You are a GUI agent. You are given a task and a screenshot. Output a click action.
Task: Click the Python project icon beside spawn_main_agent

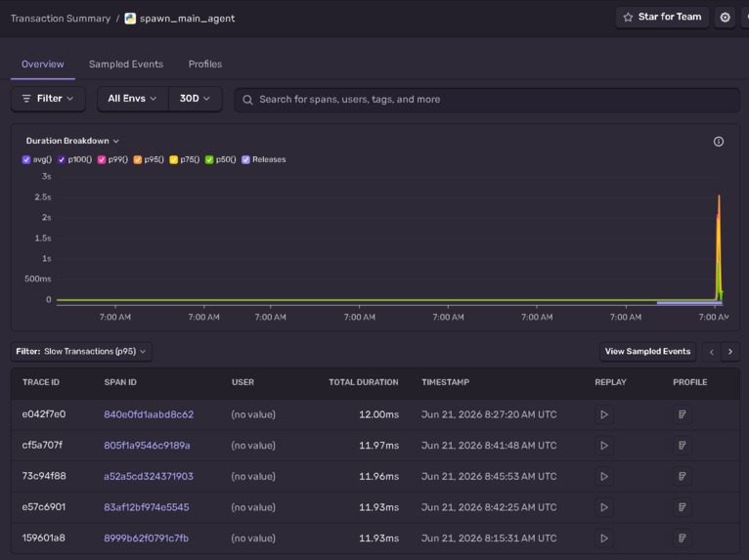130,19
